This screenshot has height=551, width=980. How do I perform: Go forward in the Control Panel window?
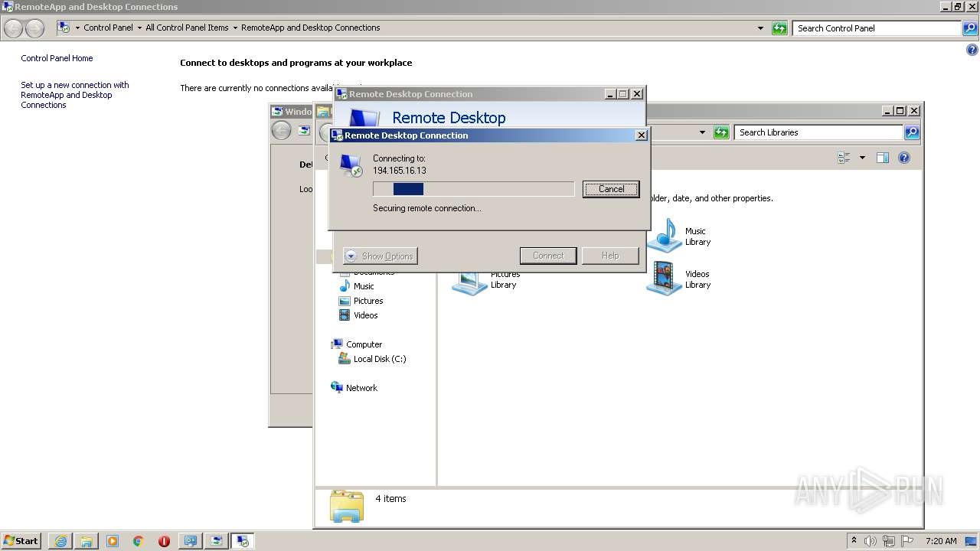tap(35, 28)
